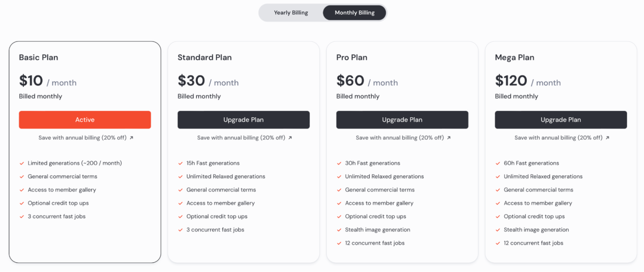This screenshot has width=644, height=272.
Task: Click the $60 / month price on Pro Plan
Action: click(x=367, y=81)
